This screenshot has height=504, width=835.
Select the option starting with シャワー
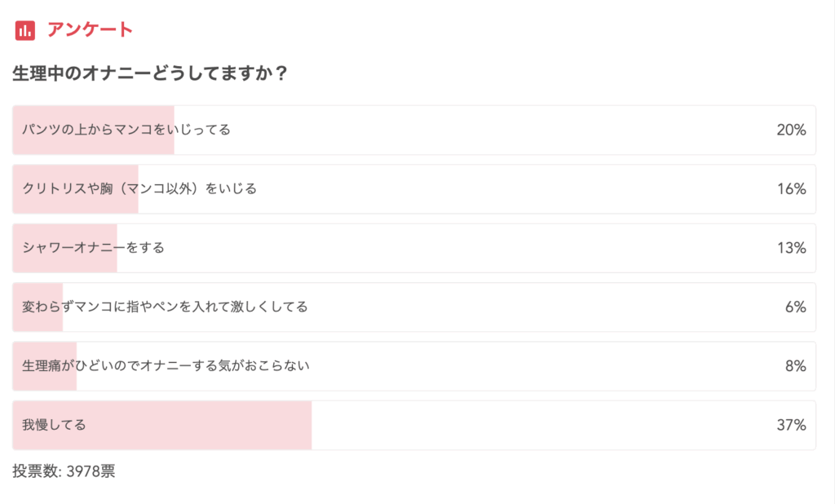tap(93, 248)
